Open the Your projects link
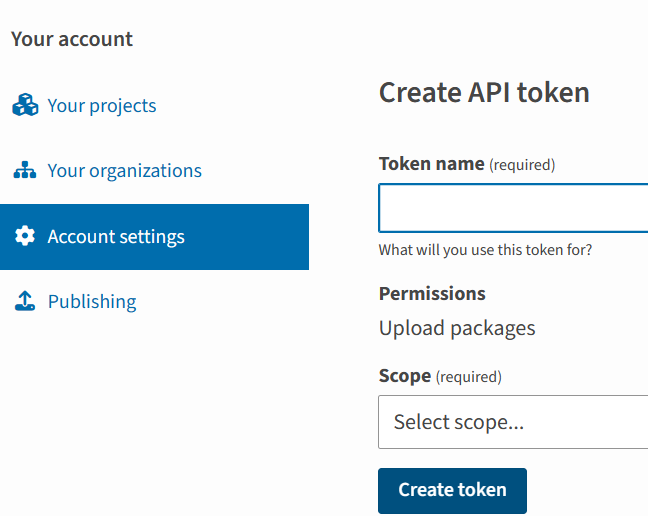Image resolution: width=648 pixels, height=516 pixels. point(102,106)
